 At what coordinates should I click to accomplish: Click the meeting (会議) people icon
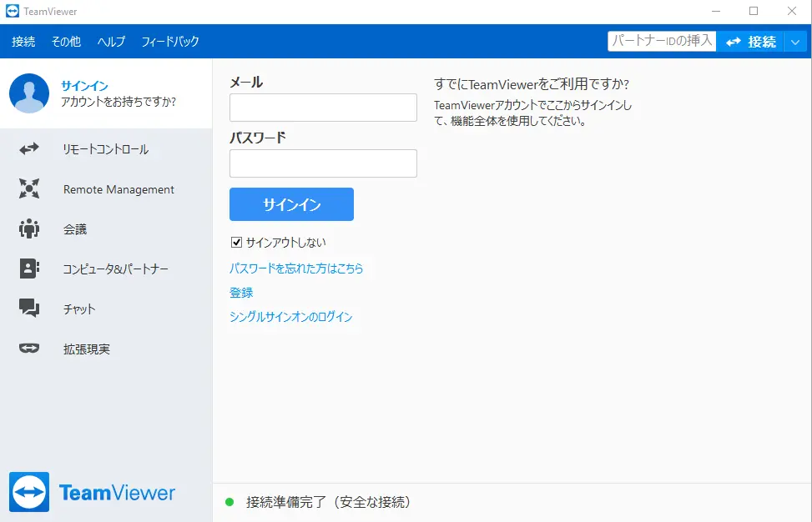click(x=29, y=228)
